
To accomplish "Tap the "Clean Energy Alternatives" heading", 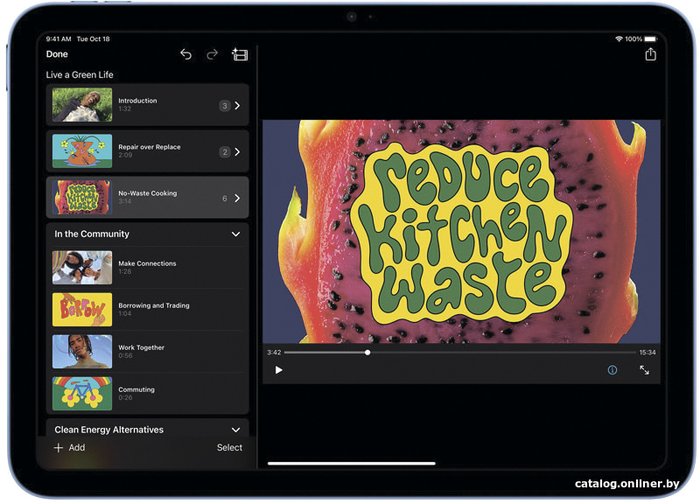I will click(109, 430).
